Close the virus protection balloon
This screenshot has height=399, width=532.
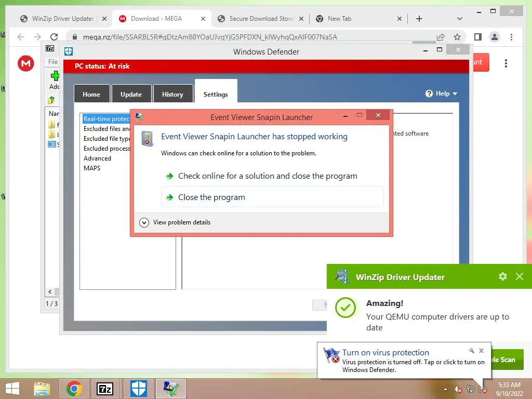[x=481, y=351]
